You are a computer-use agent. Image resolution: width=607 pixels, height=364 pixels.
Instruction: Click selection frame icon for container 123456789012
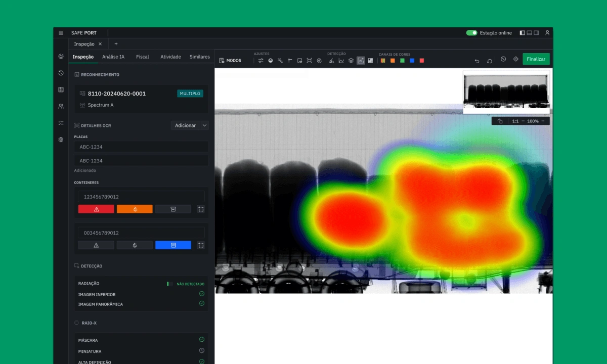point(201,209)
